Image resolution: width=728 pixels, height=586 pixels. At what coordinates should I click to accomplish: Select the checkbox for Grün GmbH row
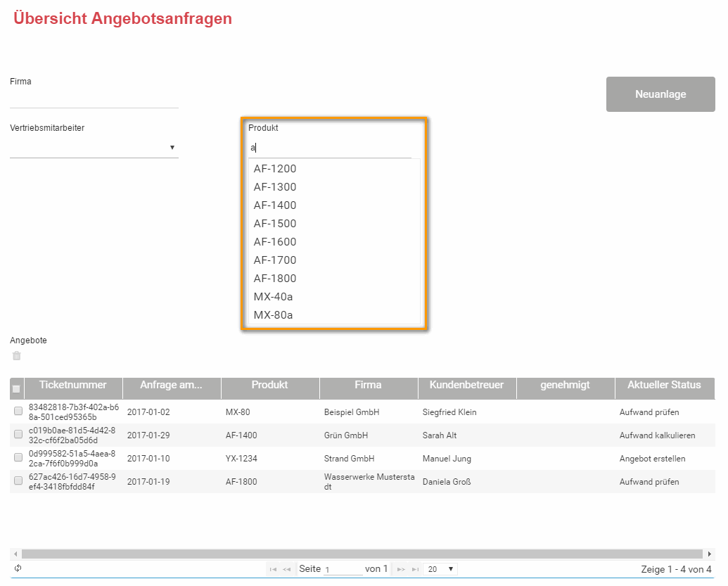coord(18,435)
